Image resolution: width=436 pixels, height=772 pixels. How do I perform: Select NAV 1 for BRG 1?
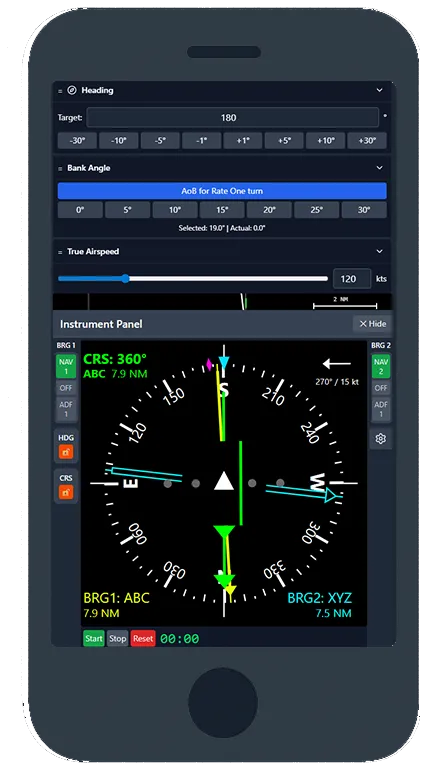(x=66, y=366)
